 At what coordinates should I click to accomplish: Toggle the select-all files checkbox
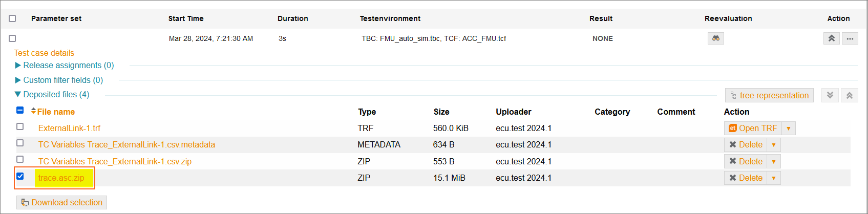20,110
